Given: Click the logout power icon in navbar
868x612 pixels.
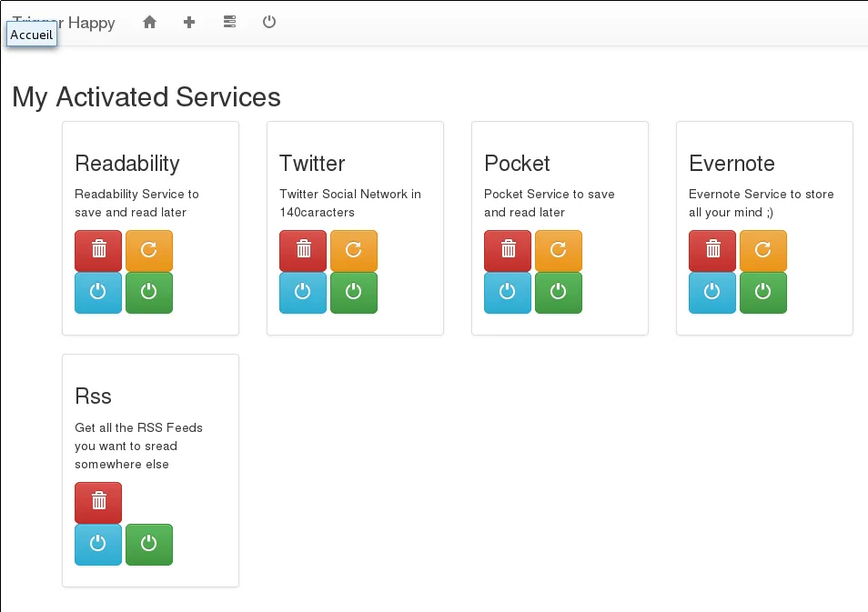Looking at the screenshot, I should [269, 21].
